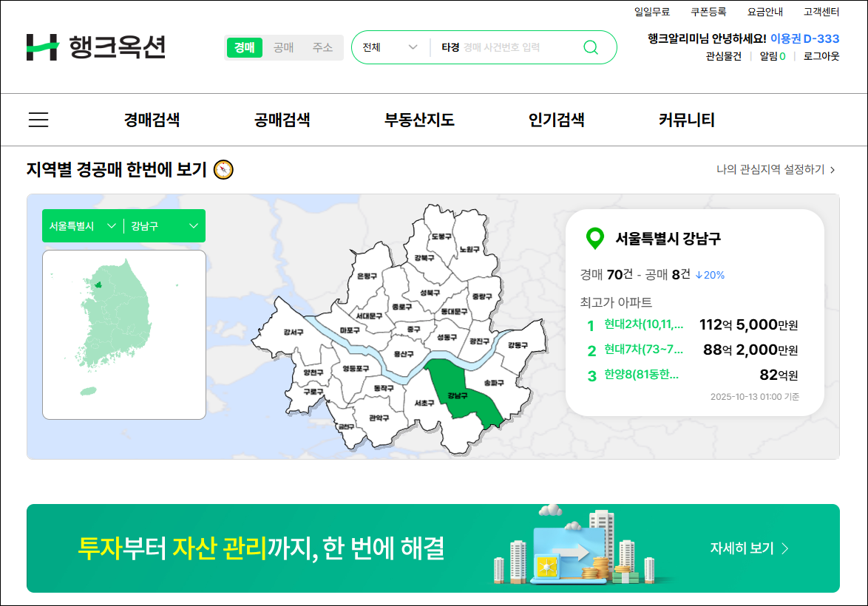The height and width of the screenshot is (606, 868).
Task: Select the 공매 search mode toggle
Action: (x=283, y=47)
